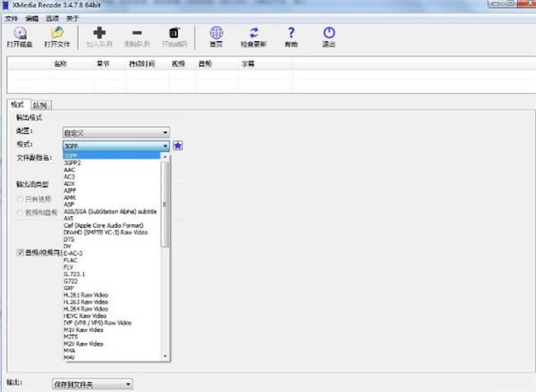Open the 文件 (File) menu
This screenshot has width=536, height=392.
click(x=12, y=19)
